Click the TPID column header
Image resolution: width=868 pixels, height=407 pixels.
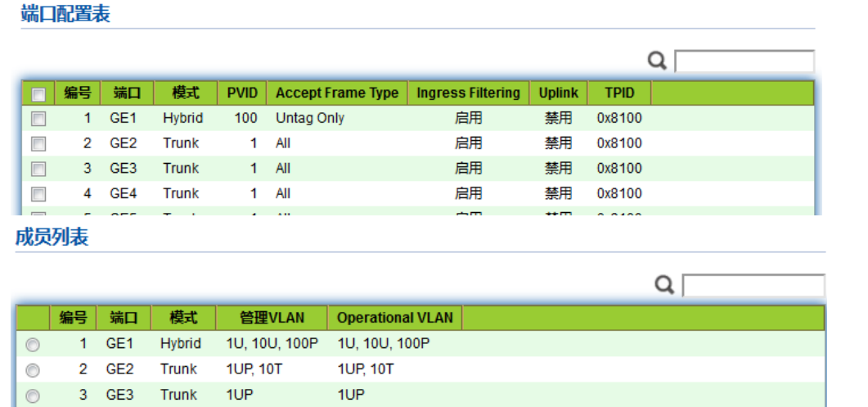[619, 93]
